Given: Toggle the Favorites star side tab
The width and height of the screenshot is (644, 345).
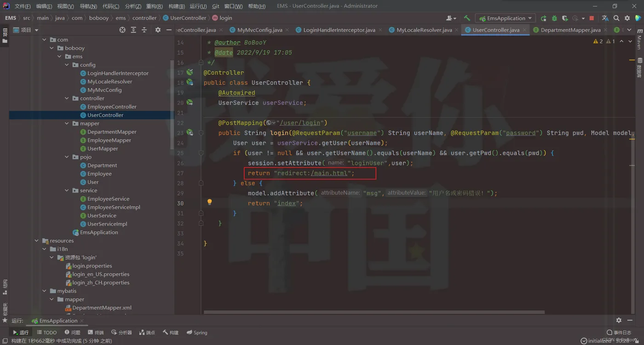Looking at the screenshot, I should (x=5, y=320).
